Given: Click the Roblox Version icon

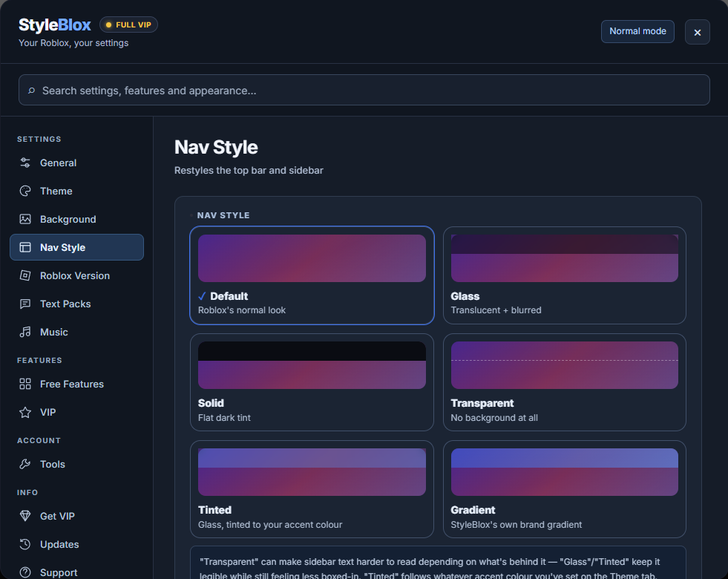Looking at the screenshot, I should click(x=25, y=276).
